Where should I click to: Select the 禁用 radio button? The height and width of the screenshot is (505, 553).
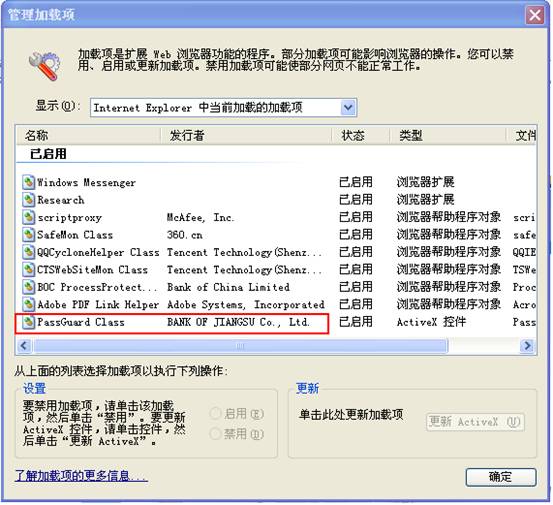[215, 434]
